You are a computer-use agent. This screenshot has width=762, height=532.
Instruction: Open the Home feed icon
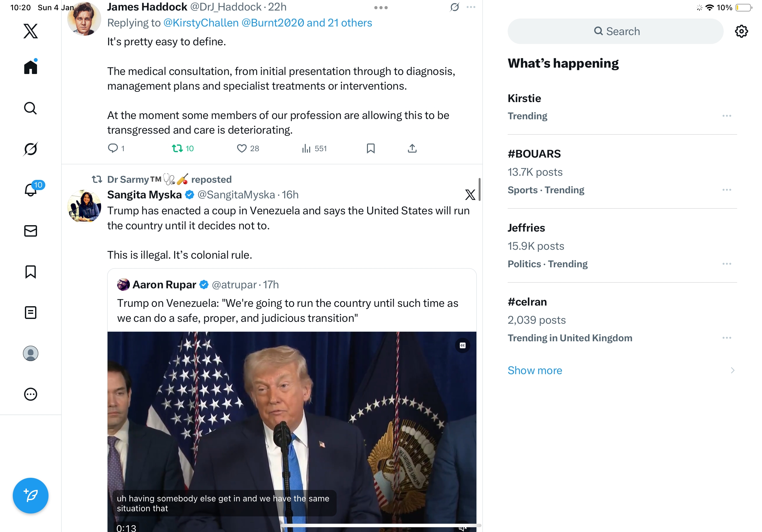[31, 67]
